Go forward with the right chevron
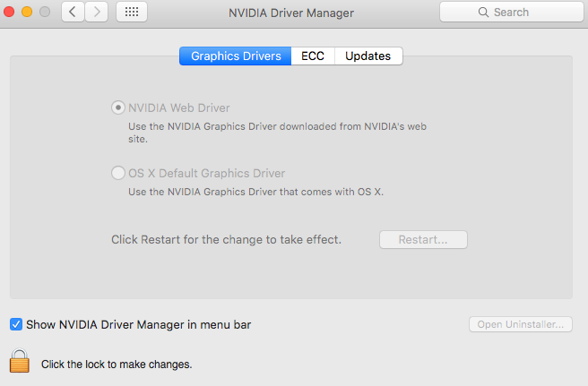 pyautogui.click(x=97, y=13)
